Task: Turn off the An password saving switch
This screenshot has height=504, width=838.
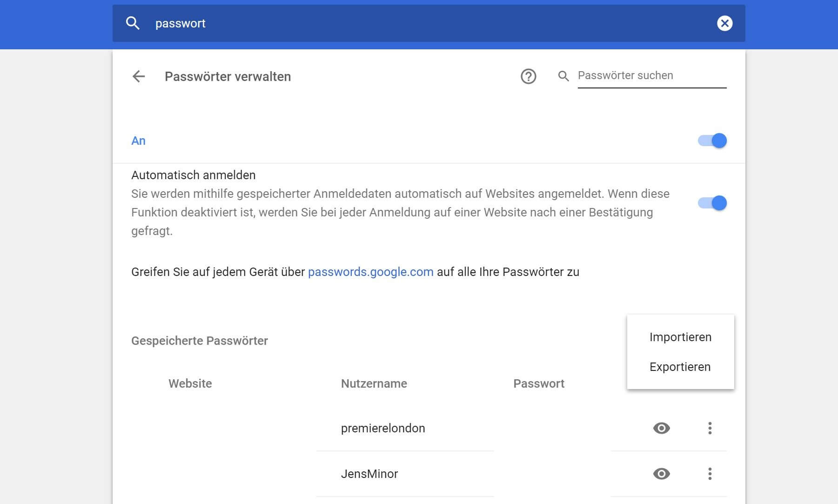Action: point(712,141)
